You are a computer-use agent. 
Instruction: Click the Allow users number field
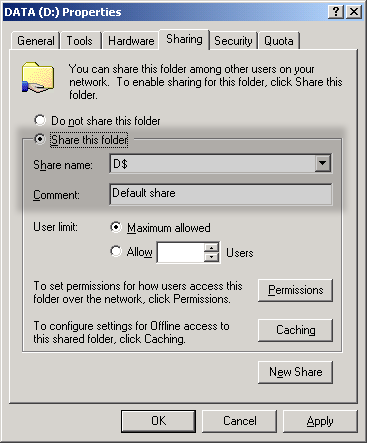181,253
